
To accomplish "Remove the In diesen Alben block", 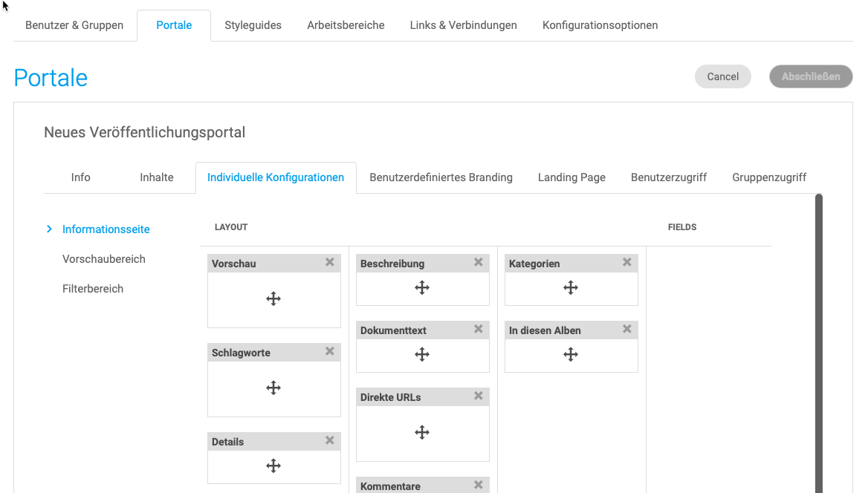I will [627, 329].
